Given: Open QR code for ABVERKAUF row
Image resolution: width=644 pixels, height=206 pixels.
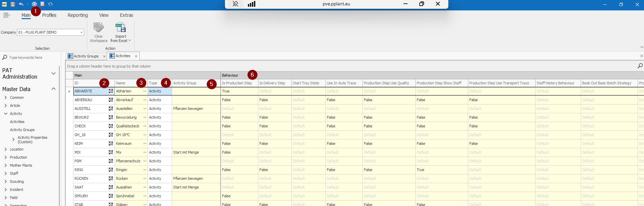Looking at the screenshot, I should [x=110, y=100].
